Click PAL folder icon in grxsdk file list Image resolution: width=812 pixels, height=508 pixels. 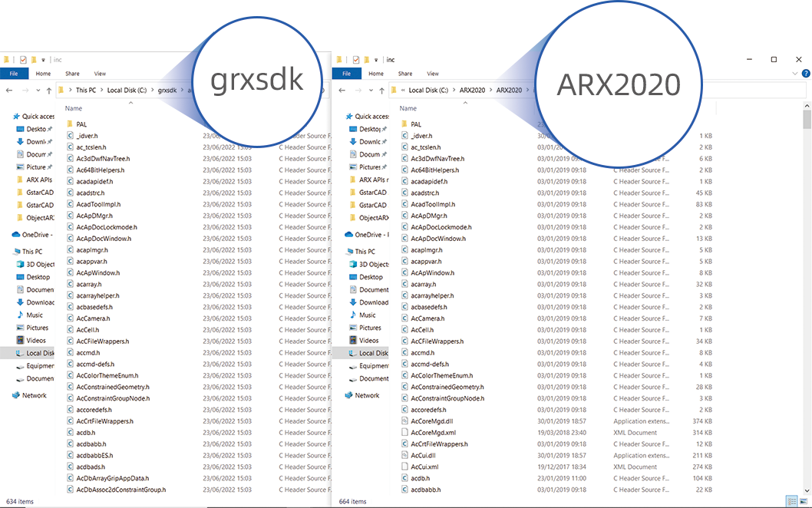pos(70,124)
